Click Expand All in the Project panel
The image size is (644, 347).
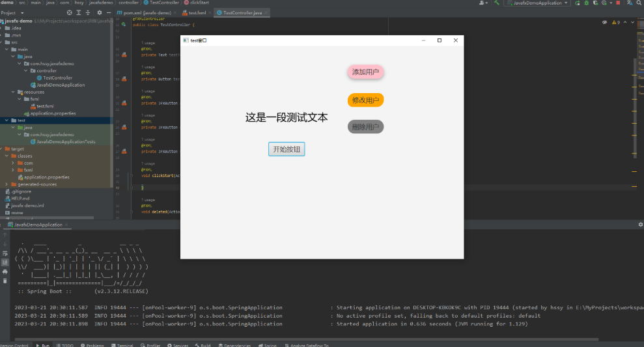tap(78, 13)
